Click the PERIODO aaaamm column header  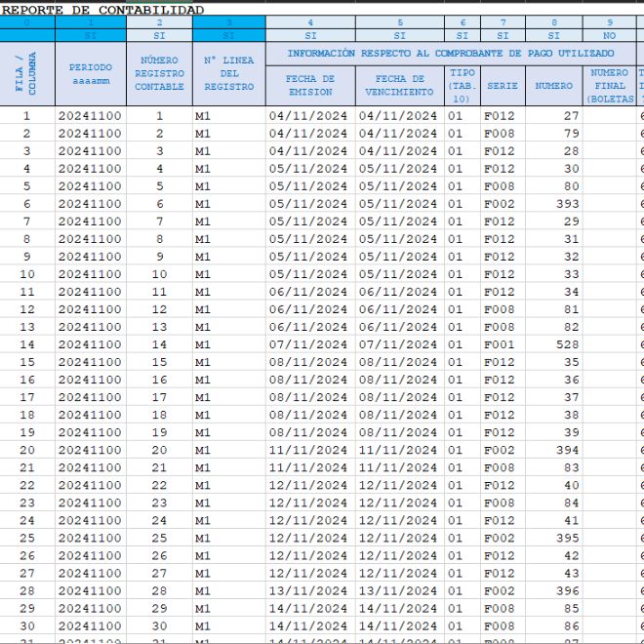click(x=91, y=74)
